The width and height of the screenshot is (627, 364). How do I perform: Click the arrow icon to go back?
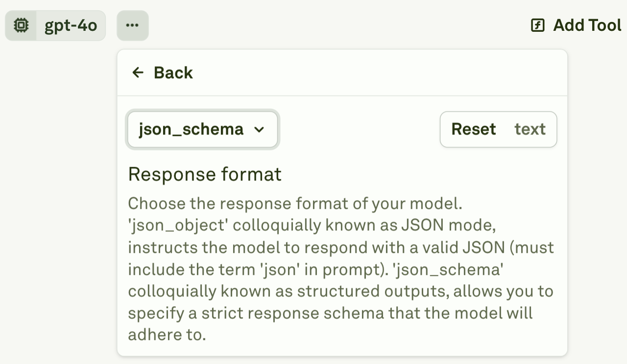tap(138, 72)
